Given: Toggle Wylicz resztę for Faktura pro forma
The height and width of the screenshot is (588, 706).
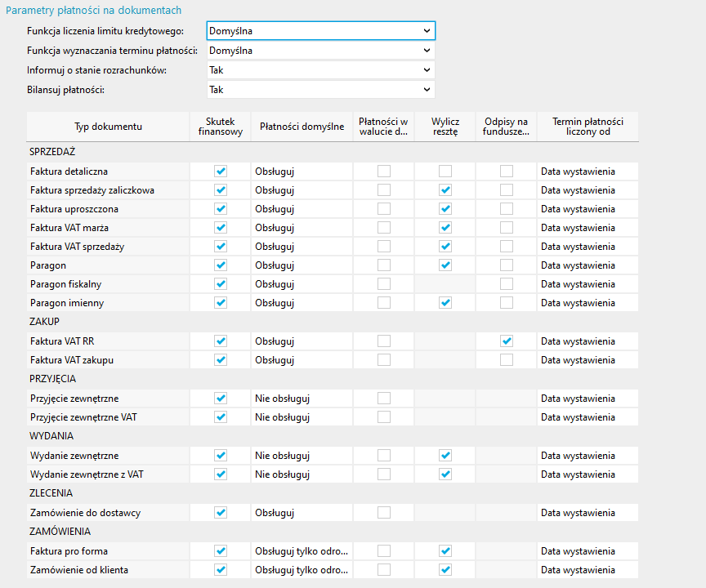Looking at the screenshot, I should click(445, 551).
